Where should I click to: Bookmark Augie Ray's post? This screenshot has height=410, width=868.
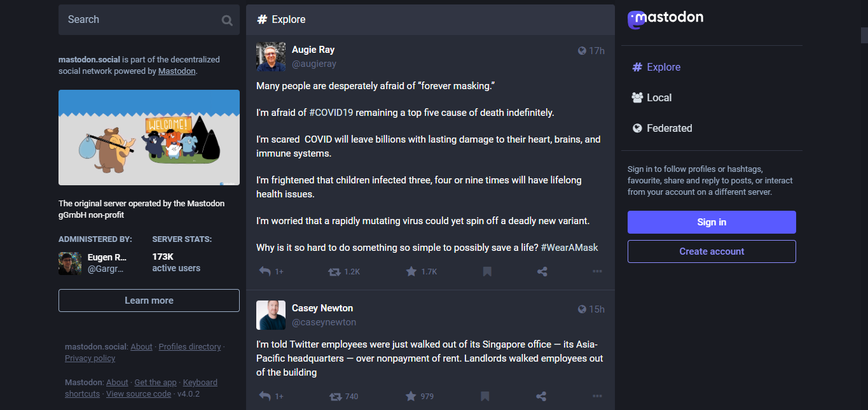(487, 272)
